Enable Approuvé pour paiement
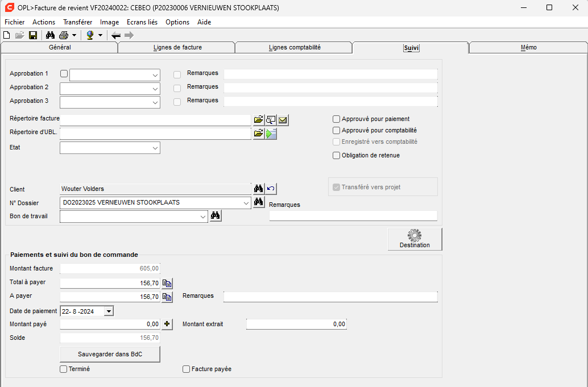The image size is (588, 387). 337,119
